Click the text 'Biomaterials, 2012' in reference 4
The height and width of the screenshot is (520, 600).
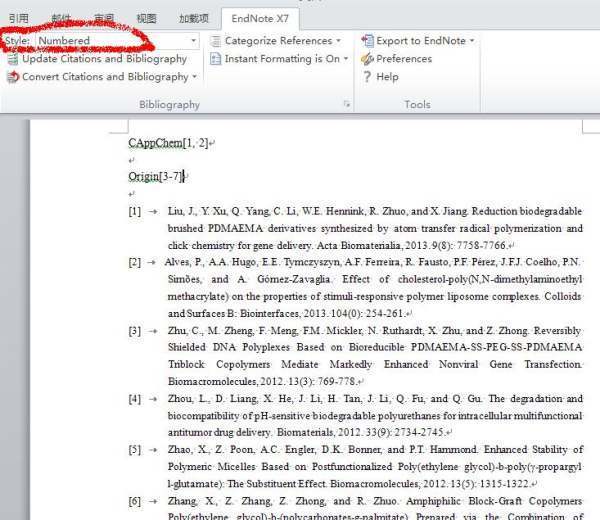[x=318, y=432]
